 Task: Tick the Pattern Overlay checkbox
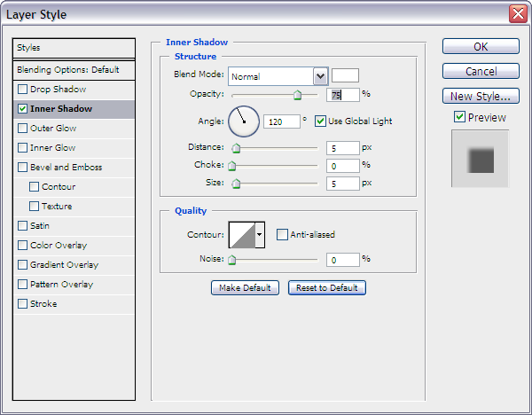point(22,285)
